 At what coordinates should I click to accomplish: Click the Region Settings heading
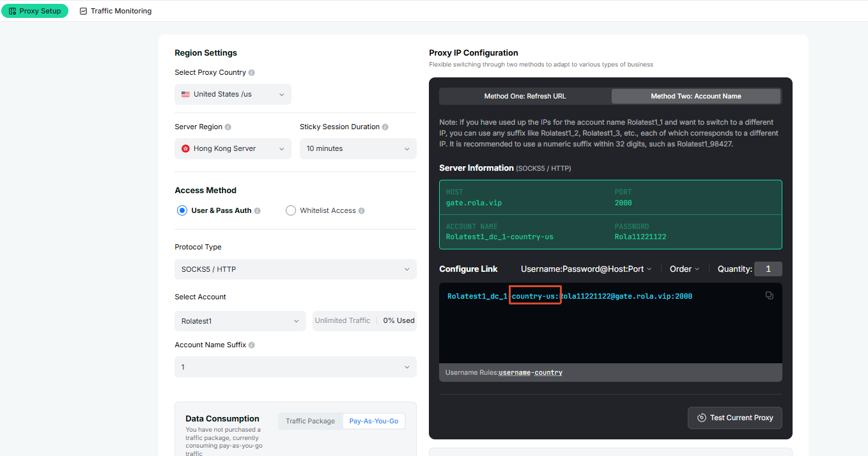(206, 52)
